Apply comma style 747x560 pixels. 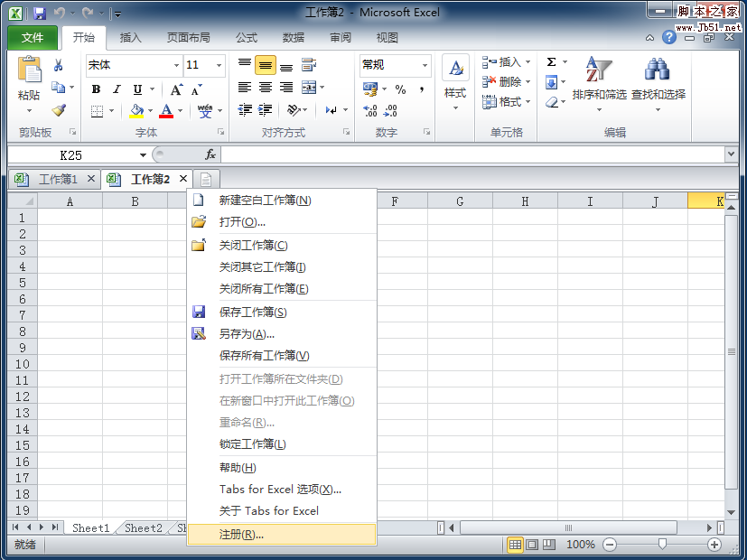pos(422,89)
